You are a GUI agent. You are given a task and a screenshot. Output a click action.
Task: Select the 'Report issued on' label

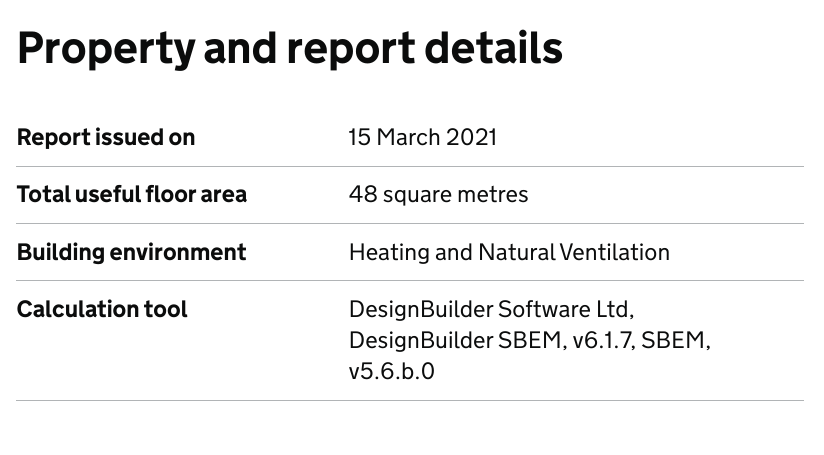coord(106,138)
